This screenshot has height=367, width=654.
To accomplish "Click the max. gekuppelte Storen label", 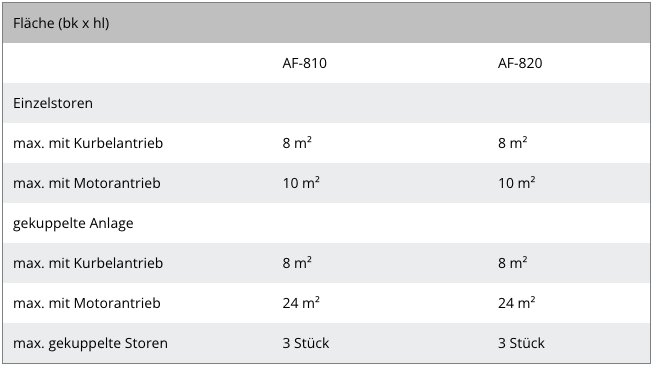I will [x=91, y=343].
